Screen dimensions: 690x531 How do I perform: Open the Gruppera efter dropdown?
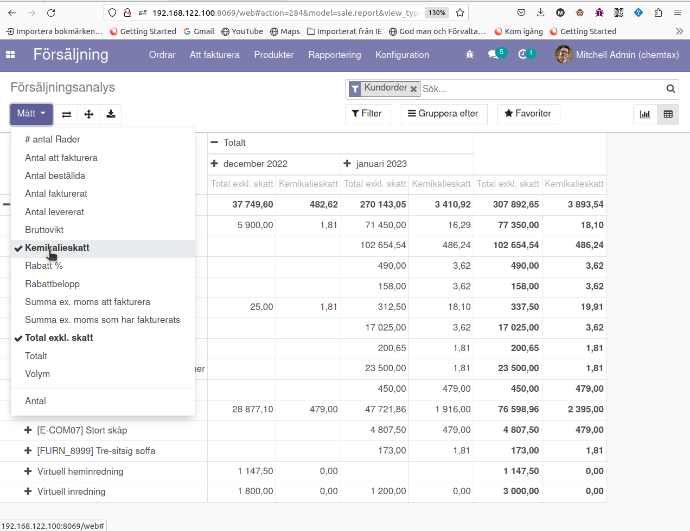pos(443,114)
